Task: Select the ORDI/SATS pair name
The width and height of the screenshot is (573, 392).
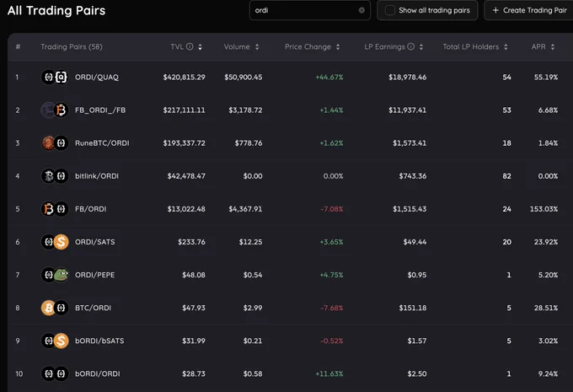Action: (95, 242)
